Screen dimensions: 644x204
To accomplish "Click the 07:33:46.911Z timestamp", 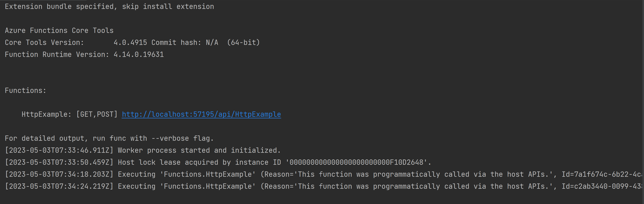I will pos(59,150).
